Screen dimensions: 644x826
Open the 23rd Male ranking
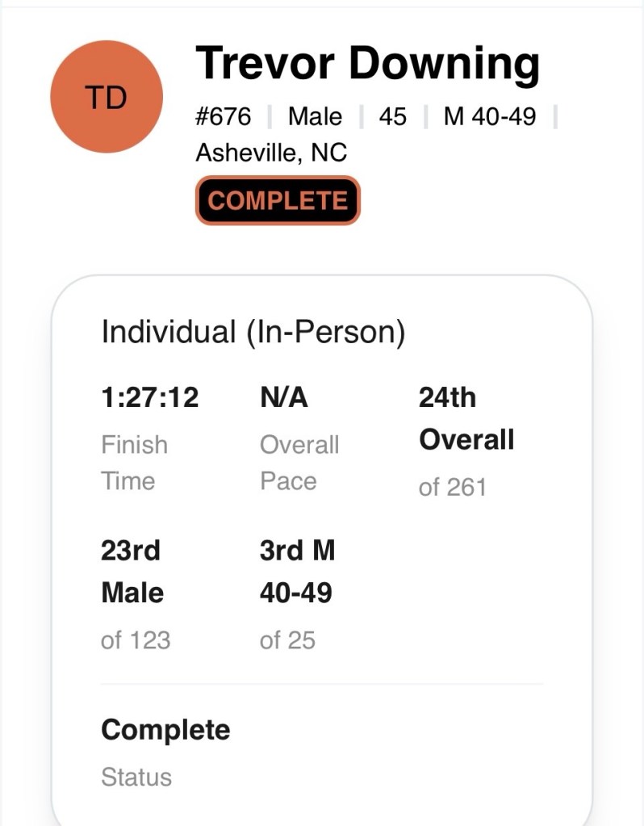click(x=132, y=572)
